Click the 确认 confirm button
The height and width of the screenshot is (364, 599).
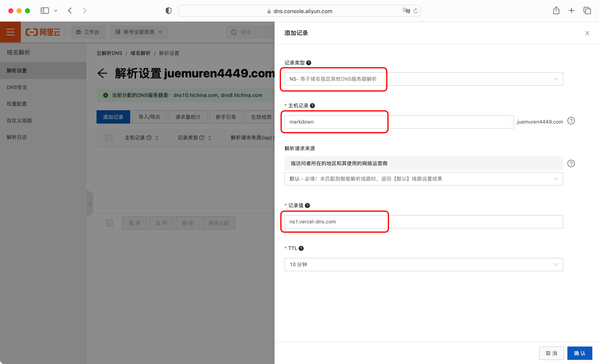coord(579,353)
